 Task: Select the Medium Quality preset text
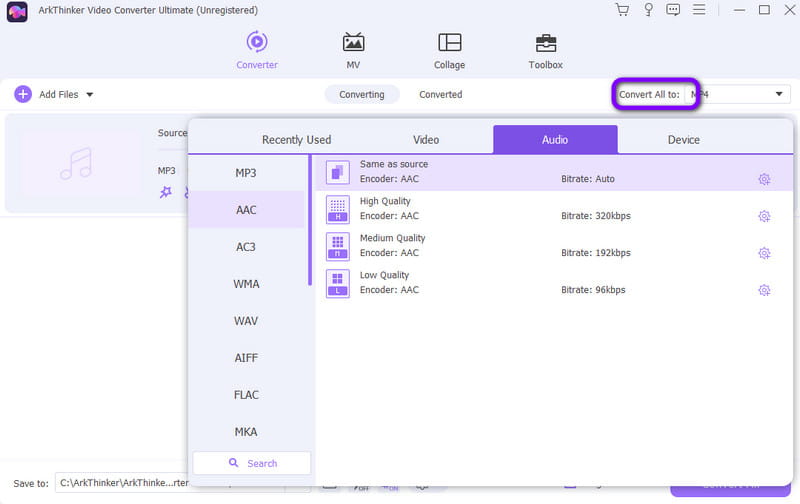392,238
